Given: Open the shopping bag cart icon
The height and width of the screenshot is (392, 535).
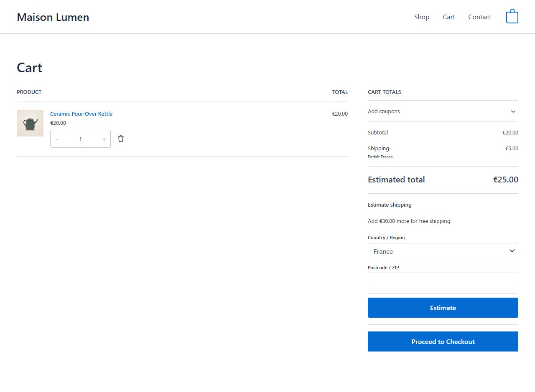Looking at the screenshot, I should (512, 17).
